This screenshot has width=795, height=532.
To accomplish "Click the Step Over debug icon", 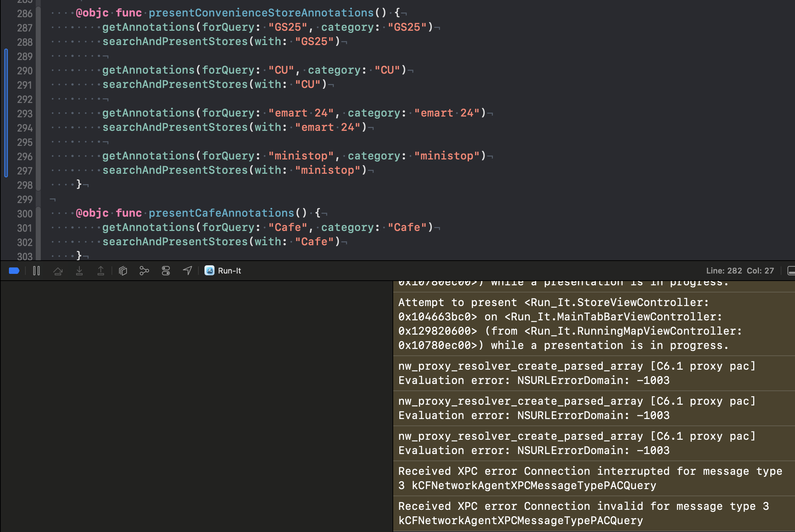I will pyautogui.click(x=58, y=271).
